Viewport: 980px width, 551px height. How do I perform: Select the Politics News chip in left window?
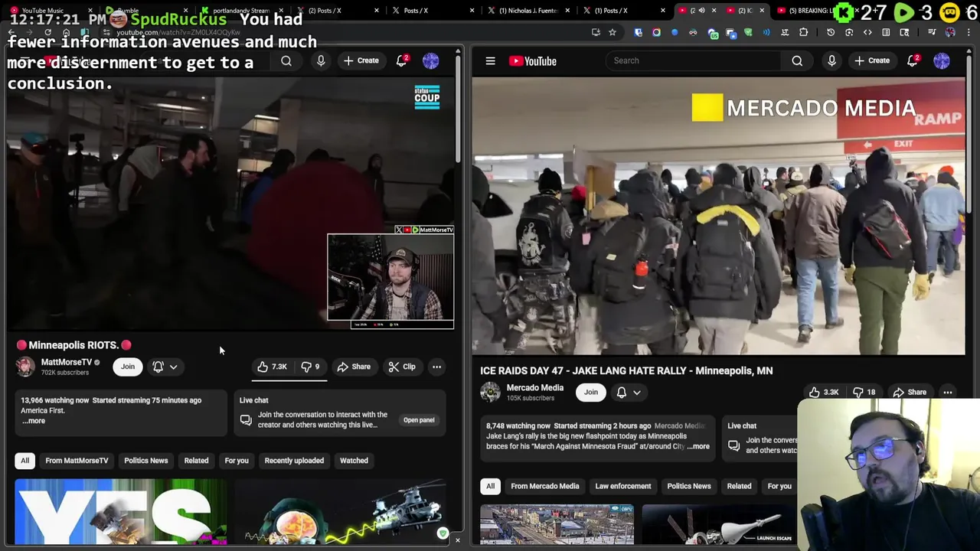[145, 461]
